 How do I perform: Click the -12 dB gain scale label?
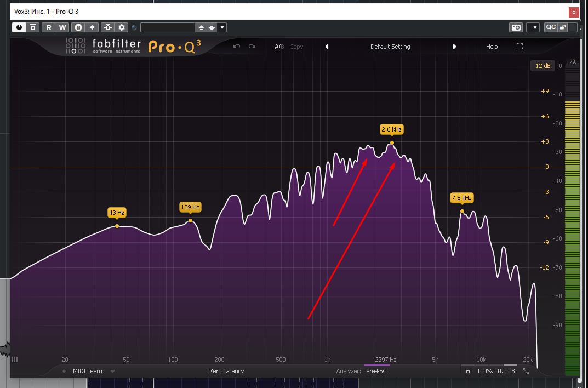pos(544,267)
